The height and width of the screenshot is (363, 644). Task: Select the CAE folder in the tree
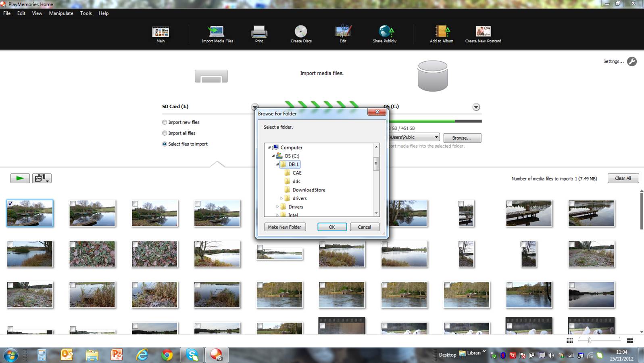(x=297, y=173)
